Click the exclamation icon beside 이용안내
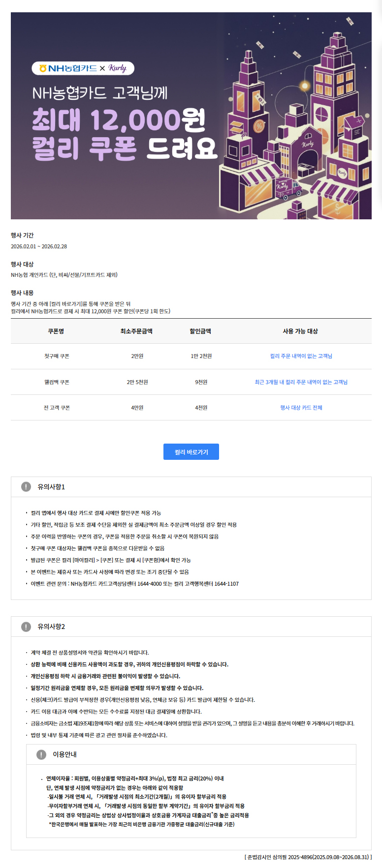The image size is (382, 868). [x=41, y=754]
